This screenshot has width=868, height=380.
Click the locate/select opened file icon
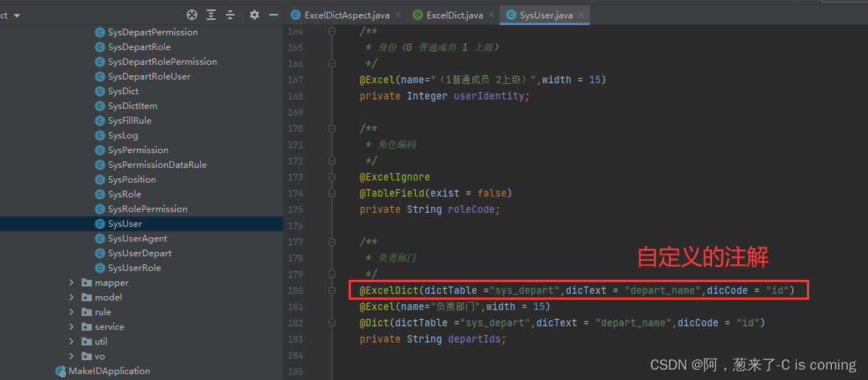(x=191, y=15)
